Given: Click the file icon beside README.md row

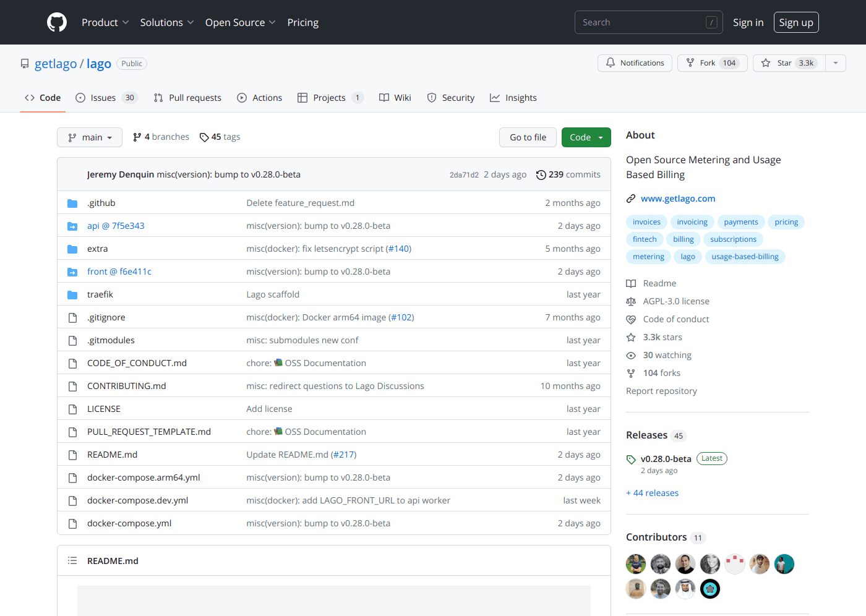Looking at the screenshot, I should [72, 455].
